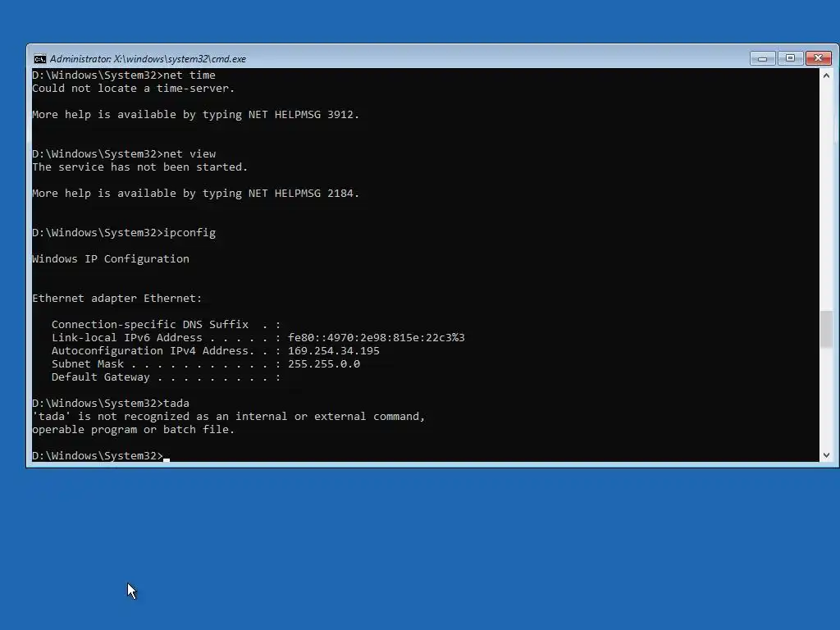Screen dimensions: 840x630
Task: Click the IPv4 address 169.254.34.195
Action: pos(334,351)
